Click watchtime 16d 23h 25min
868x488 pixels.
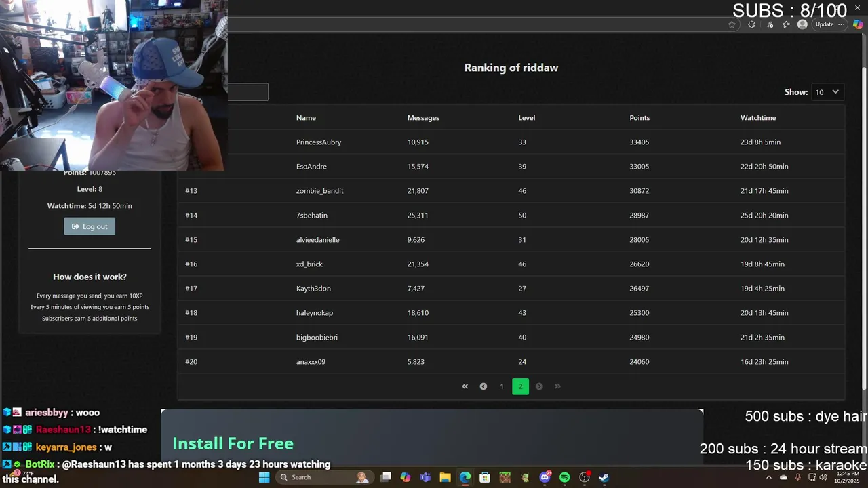764,362
